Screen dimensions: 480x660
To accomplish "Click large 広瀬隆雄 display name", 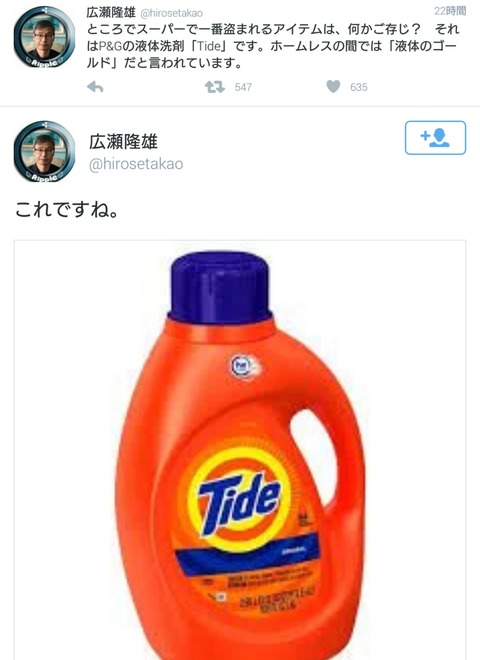I will point(123,141).
